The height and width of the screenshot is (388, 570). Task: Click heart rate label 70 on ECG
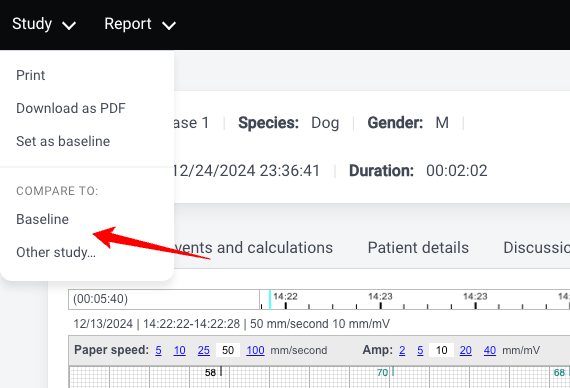[382, 372]
